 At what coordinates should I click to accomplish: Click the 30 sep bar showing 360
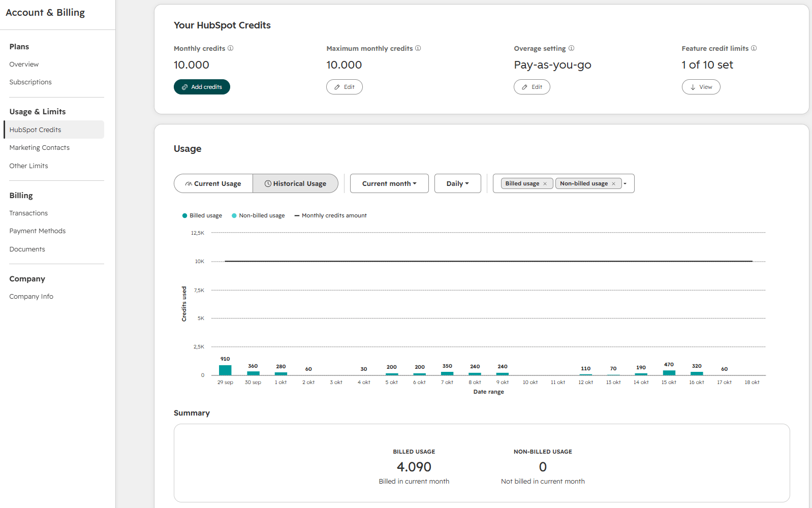pos(253,373)
